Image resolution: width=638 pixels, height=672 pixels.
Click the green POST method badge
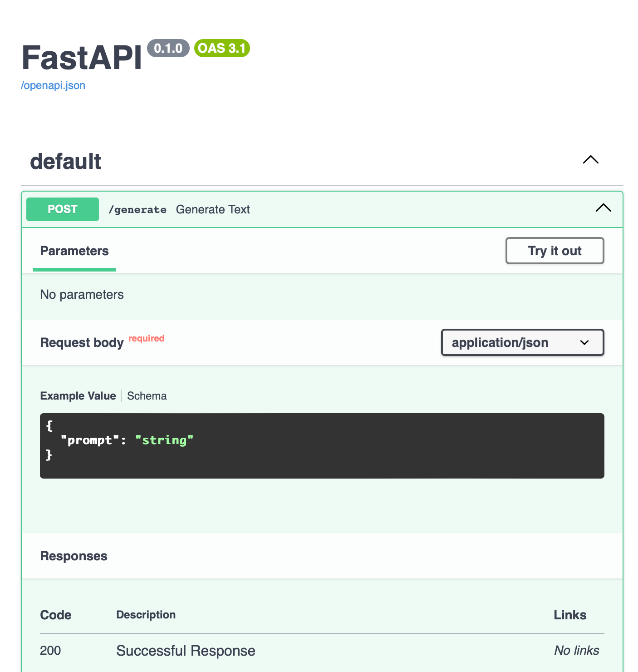coord(63,209)
